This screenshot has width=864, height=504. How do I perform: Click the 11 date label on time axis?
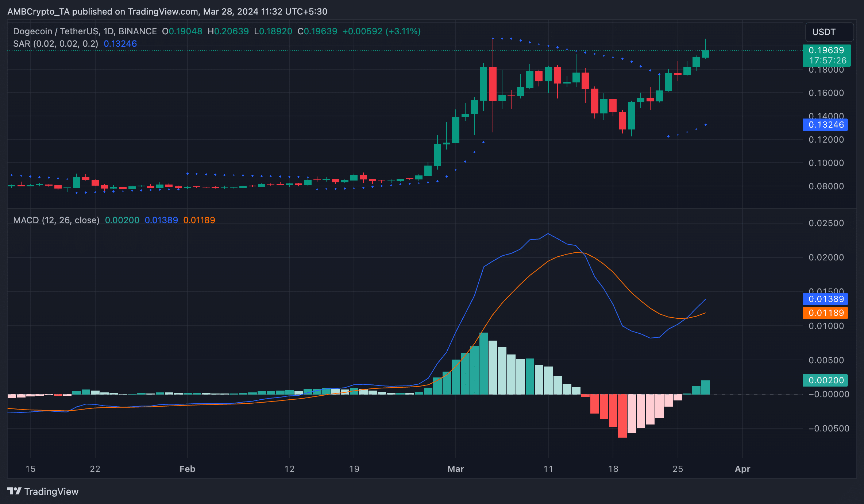(x=548, y=469)
